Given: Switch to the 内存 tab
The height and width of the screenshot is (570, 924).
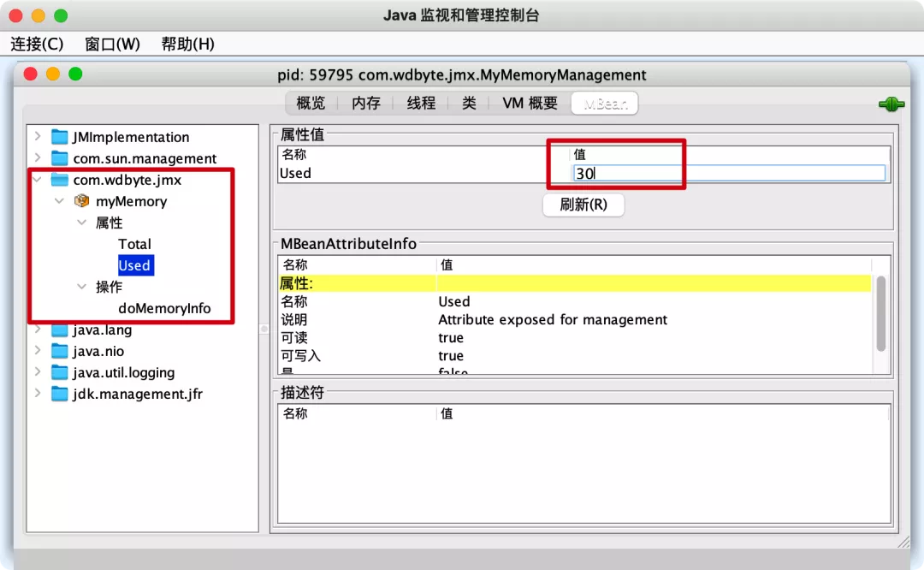Looking at the screenshot, I should click(x=366, y=104).
